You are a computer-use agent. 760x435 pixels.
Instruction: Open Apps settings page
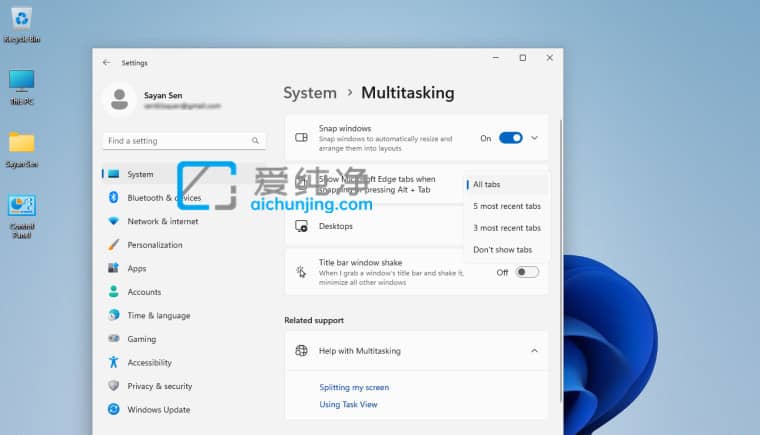coord(184,268)
